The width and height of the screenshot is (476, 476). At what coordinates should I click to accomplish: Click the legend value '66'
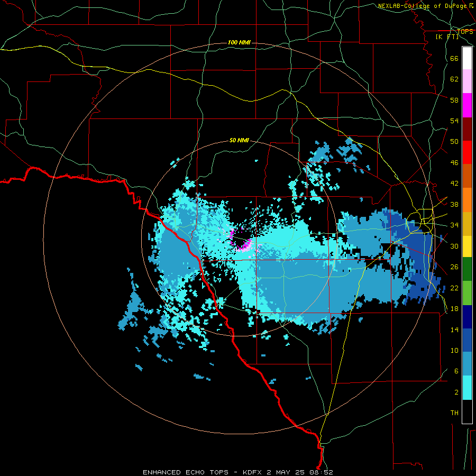(x=454, y=58)
